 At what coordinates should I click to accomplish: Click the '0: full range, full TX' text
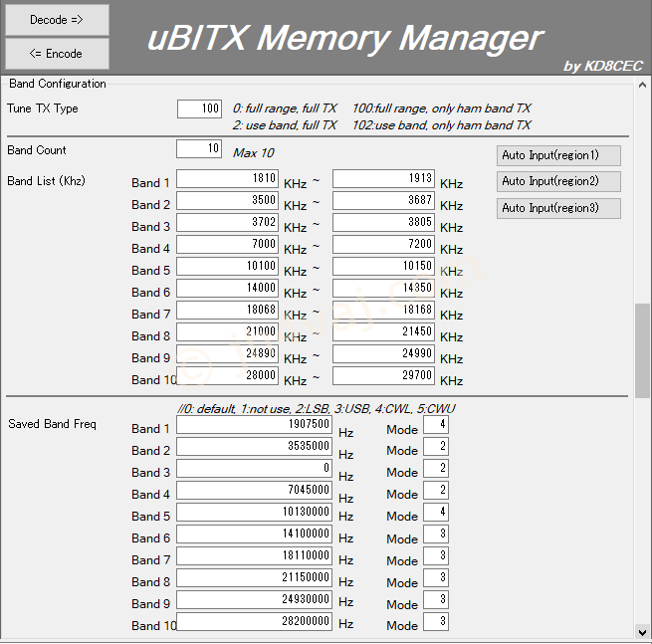click(285, 108)
